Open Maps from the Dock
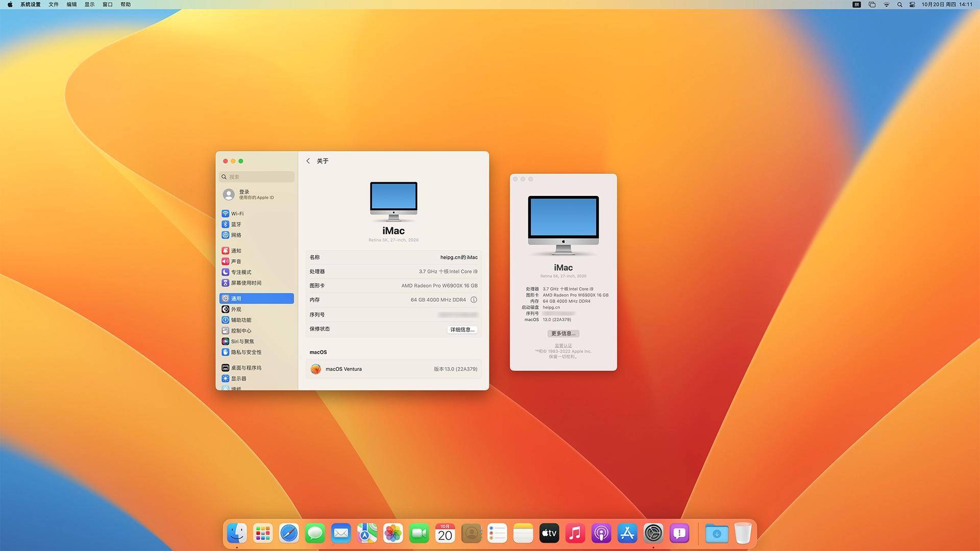 coord(367,534)
